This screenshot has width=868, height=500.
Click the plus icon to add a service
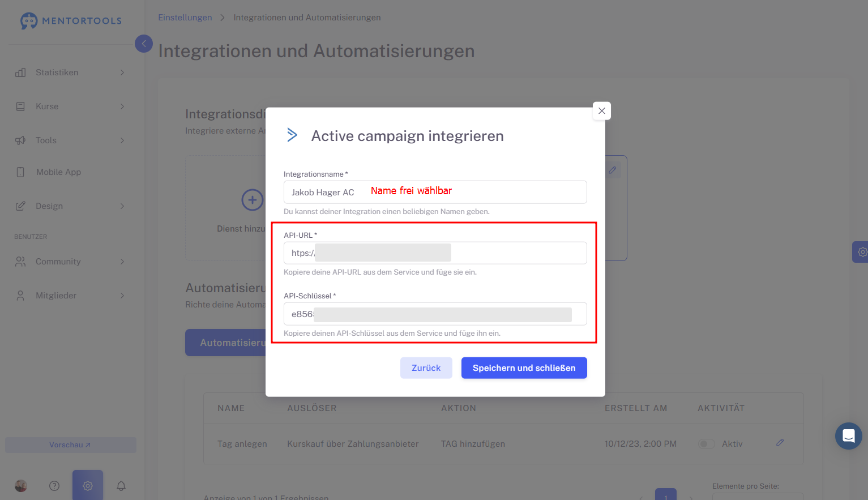tap(253, 200)
